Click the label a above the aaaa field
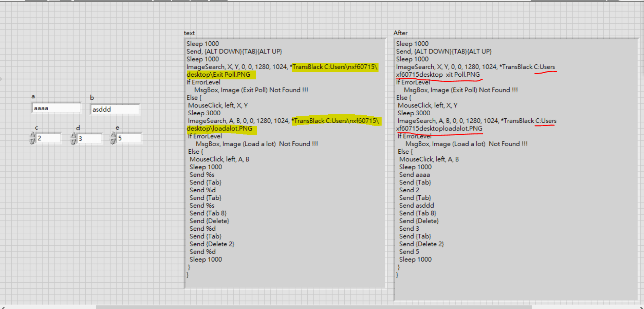 point(33,96)
